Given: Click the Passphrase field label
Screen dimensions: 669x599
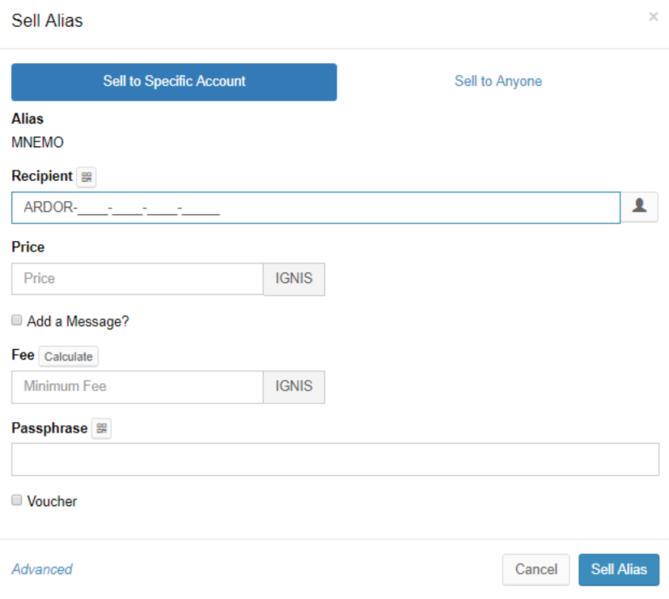Looking at the screenshot, I should [x=49, y=428].
